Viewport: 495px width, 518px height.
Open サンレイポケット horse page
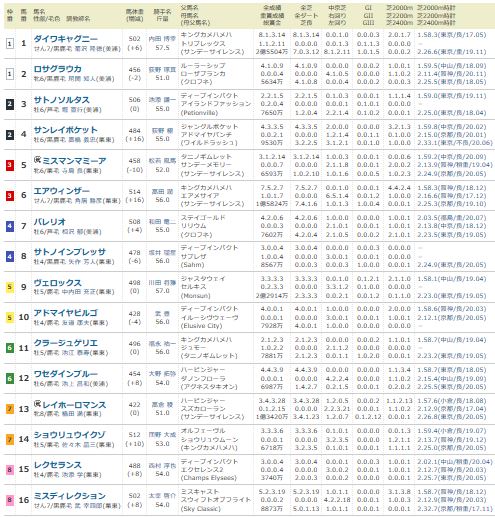[66, 130]
